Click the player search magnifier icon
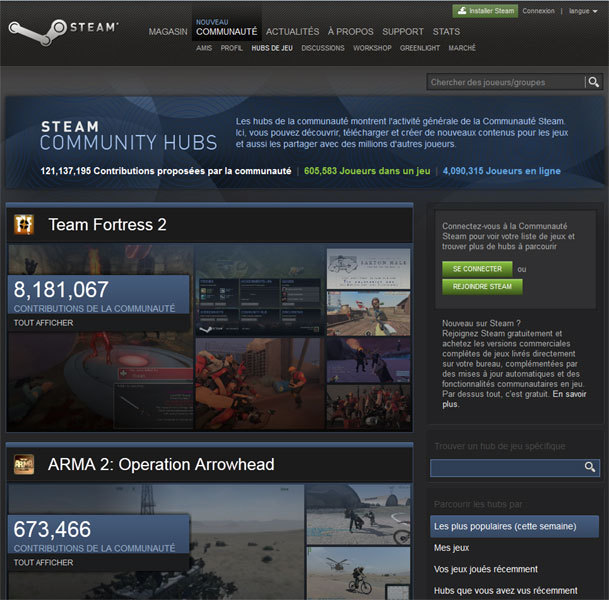Viewport: 609px width, 600px height. click(x=593, y=82)
